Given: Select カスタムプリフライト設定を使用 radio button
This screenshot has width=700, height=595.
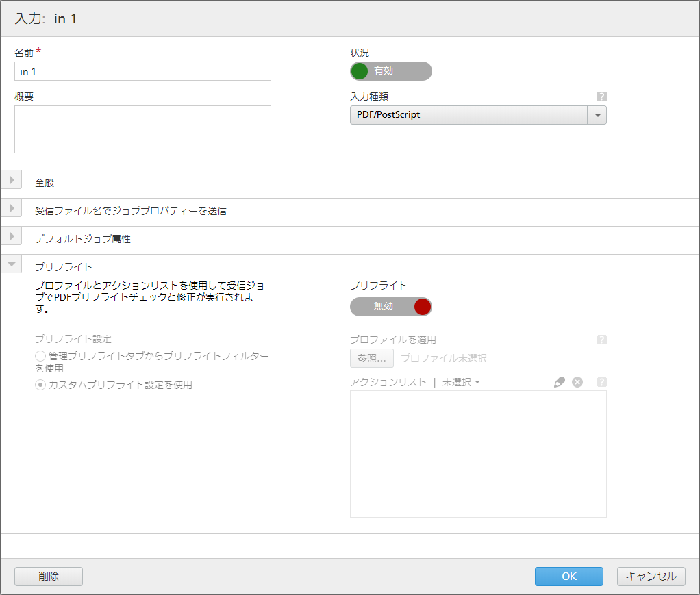Looking at the screenshot, I should coord(40,385).
